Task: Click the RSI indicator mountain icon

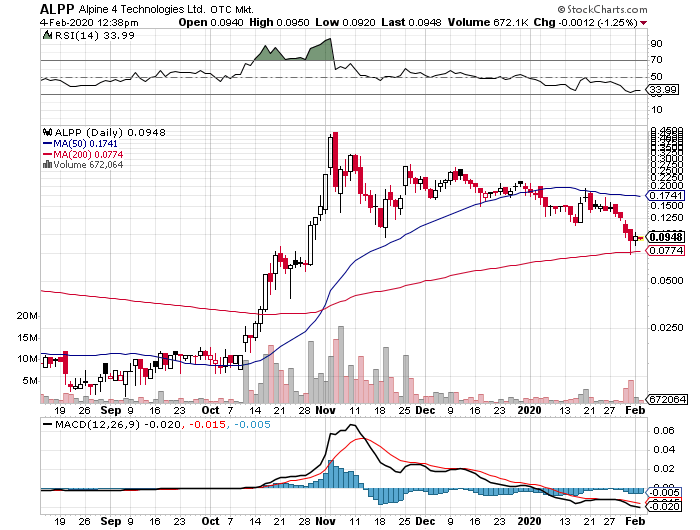Action: tap(47, 35)
